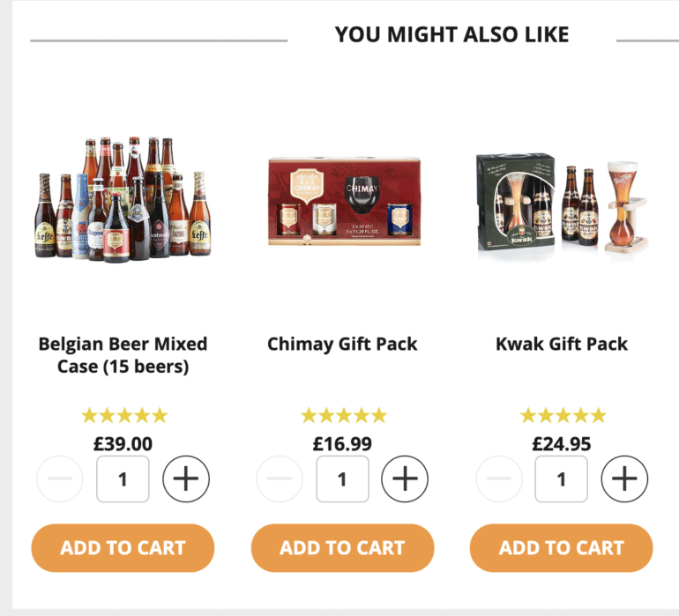Add Chimay Gift Pack to cart
The height and width of the screenshot is (616, 679).
[x=342, y=547]
